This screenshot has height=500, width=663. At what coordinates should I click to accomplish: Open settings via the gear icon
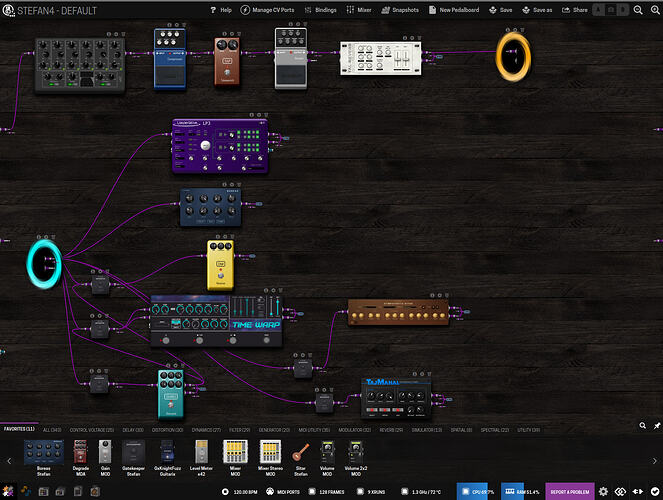[x=603, y=492]
